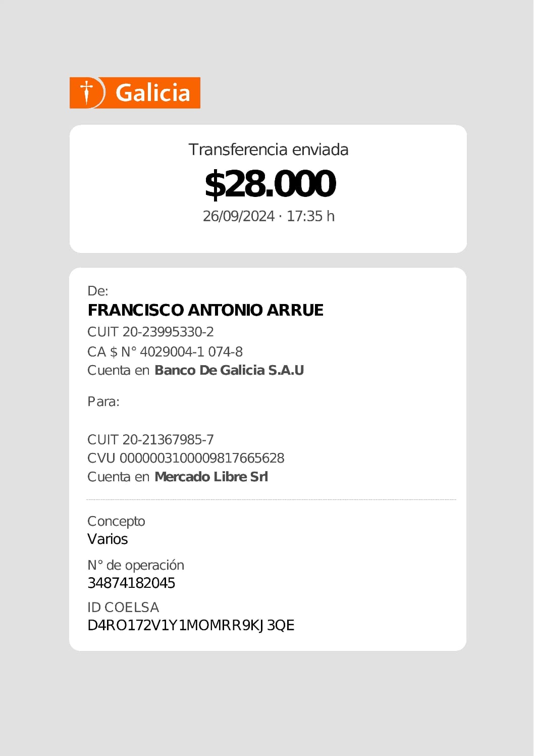The width and height of the screenshot is (534, 756).
Task: Click the Transferencia enviada heading
Action: coord(268,149)
